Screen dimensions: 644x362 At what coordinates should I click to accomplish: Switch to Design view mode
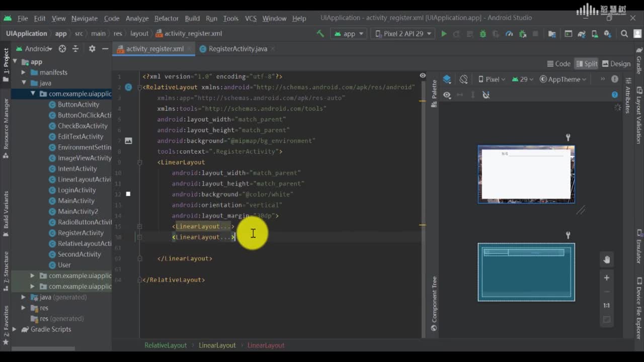click(x=616, y=64)
